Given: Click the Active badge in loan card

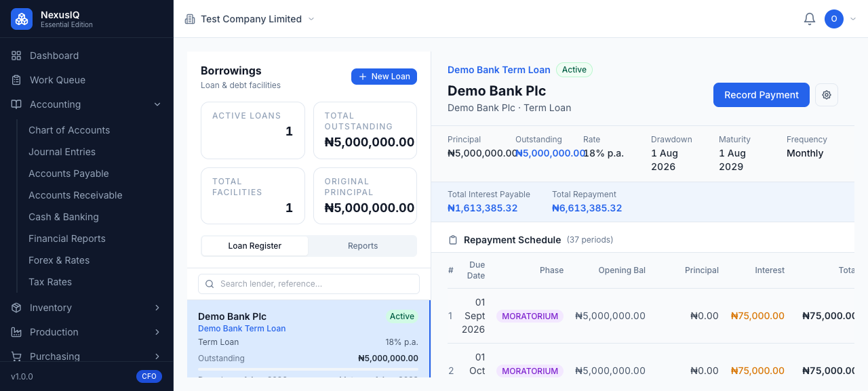Looking at the screenshot, I should click(x=402, y=316).
